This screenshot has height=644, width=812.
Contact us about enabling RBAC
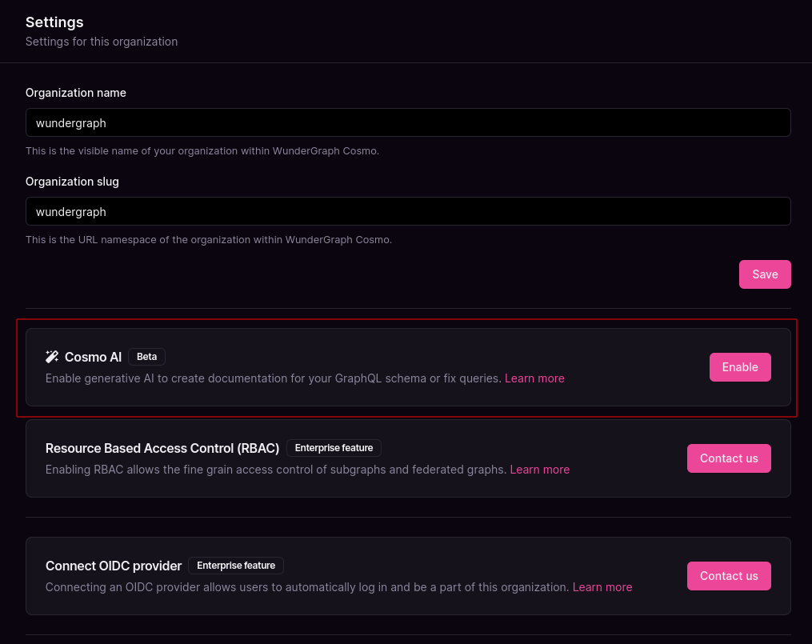click(x=729, y=458)
